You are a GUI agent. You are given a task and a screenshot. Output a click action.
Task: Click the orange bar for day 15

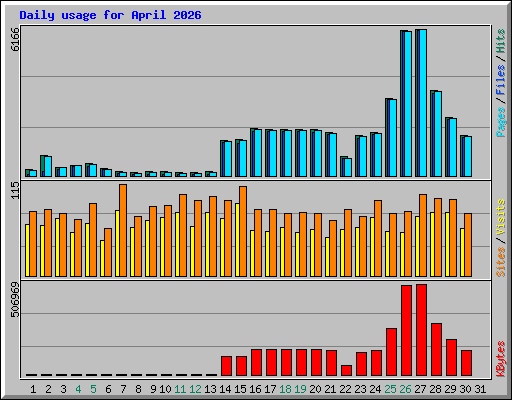click(x=243, y=232)
